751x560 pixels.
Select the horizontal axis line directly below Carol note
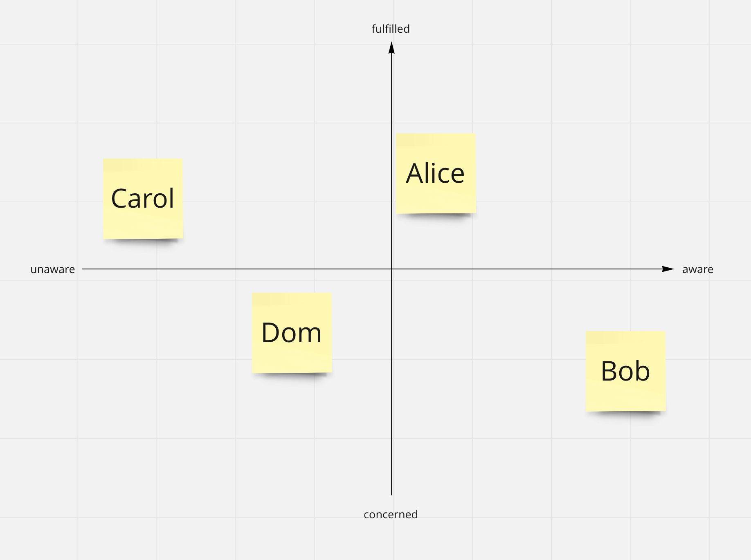(143, 269)
